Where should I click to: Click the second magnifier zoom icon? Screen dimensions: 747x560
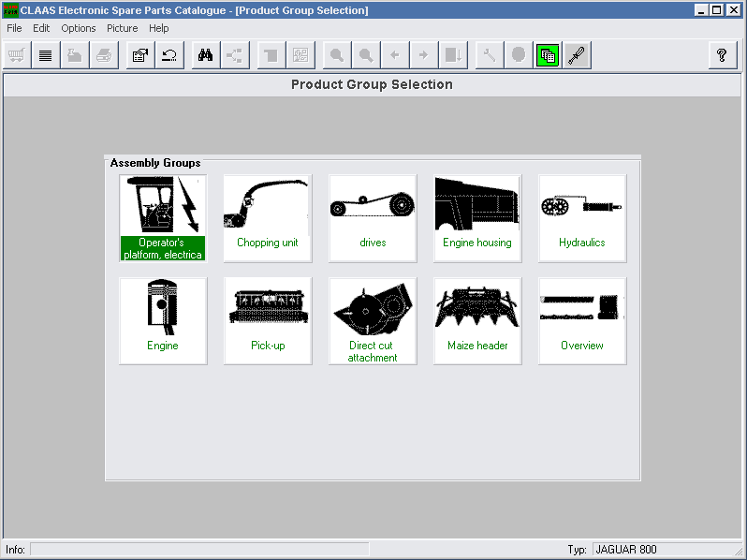[366, 55]
